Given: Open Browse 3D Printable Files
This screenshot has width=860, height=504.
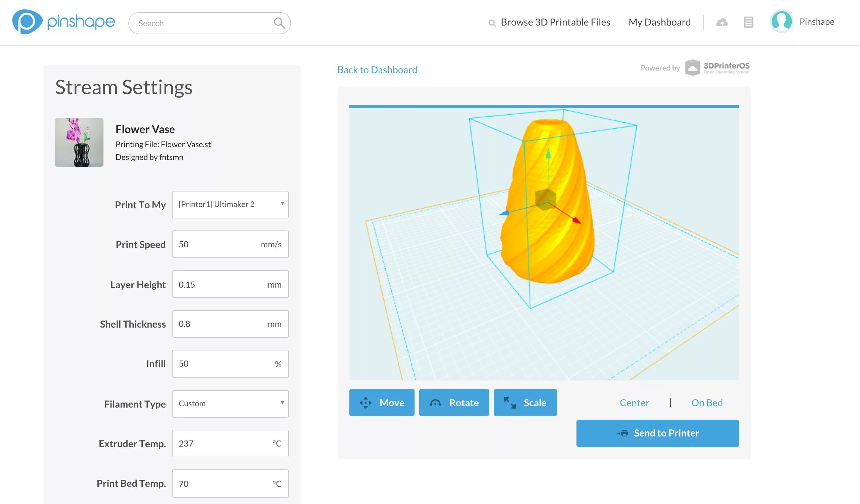Looking at the screenshot, I should 555,22.
